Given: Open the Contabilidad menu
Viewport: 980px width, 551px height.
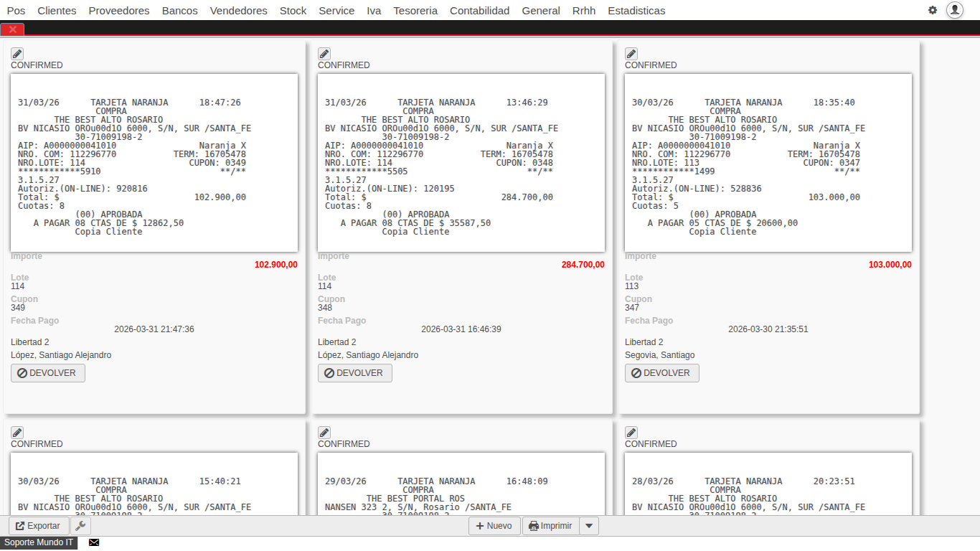Looking at the screenshot, I should point(479,10).
